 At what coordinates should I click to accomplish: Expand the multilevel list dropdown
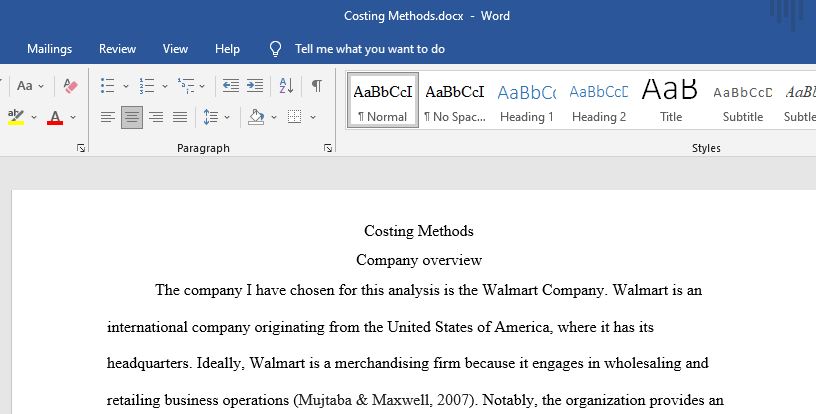202,86
